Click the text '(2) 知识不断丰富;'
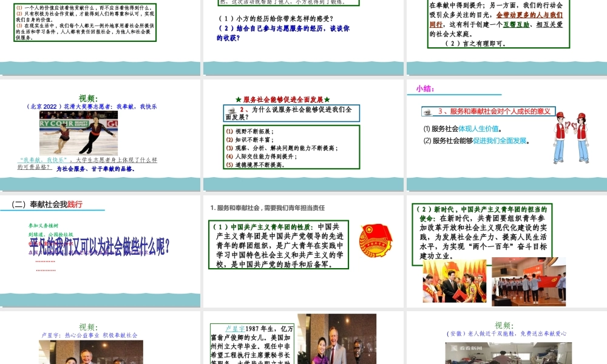The width and height of the screenshot is (607, 364). pyautogui.click(x=249, y=140)
